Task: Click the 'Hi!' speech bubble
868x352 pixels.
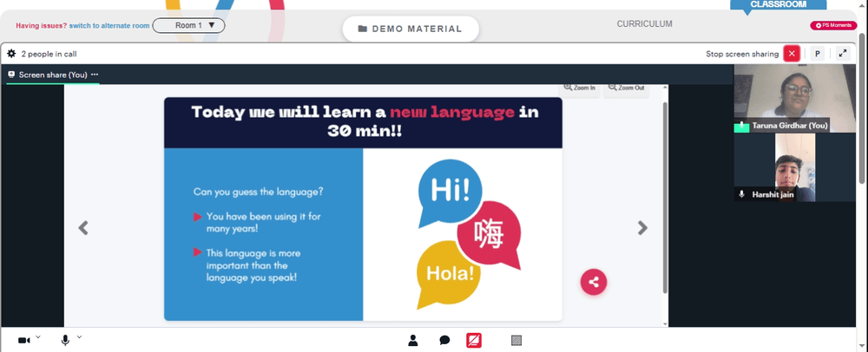Action: click(x=450, y=192)
